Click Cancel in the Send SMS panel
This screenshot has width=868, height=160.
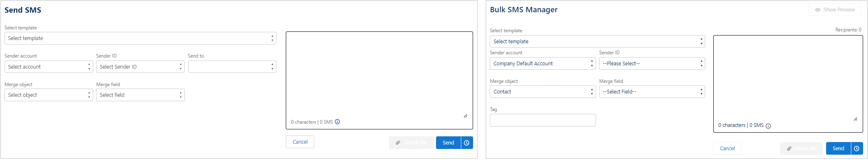point(300,142)
